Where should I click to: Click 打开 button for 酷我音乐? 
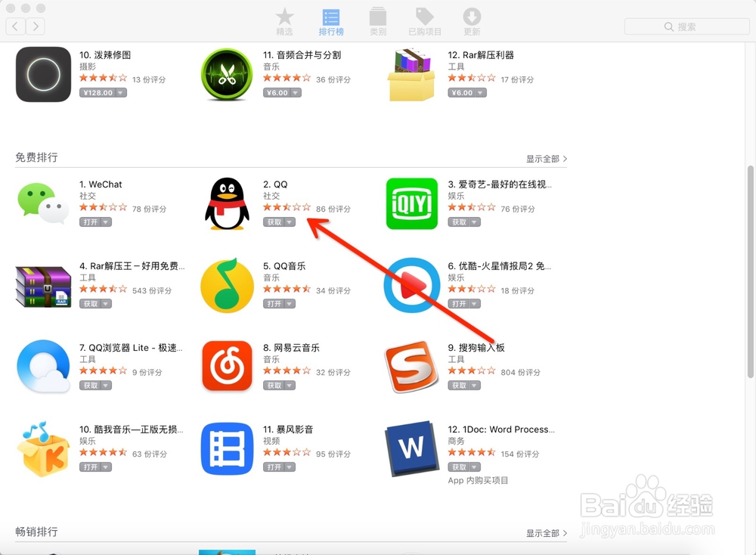click(x=90, y=467)
